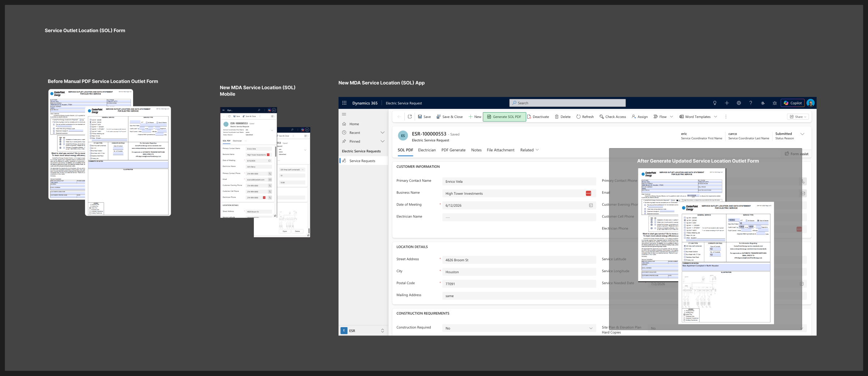This screenshot has width=868, height=376.
Task: Click the question mark help icon
Action: tap(751, 103)
